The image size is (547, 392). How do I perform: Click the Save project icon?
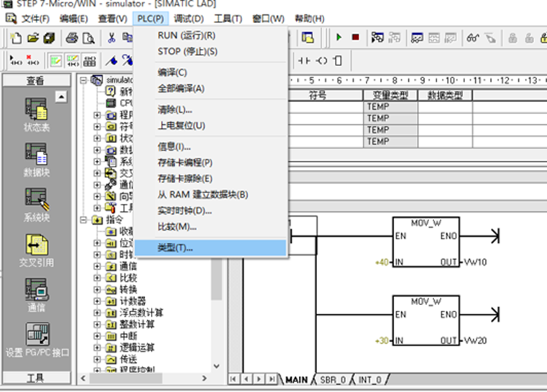point(49,37)
